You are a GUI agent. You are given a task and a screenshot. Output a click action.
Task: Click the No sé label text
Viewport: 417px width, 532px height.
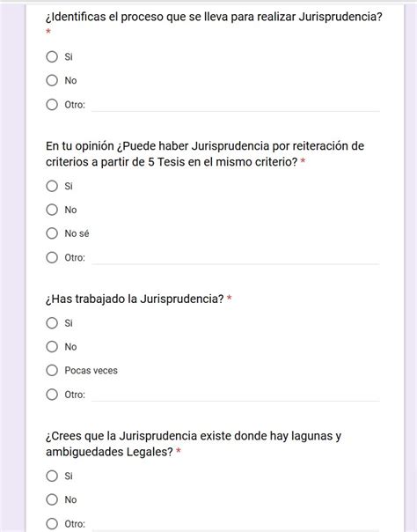(x=77, y=233)
